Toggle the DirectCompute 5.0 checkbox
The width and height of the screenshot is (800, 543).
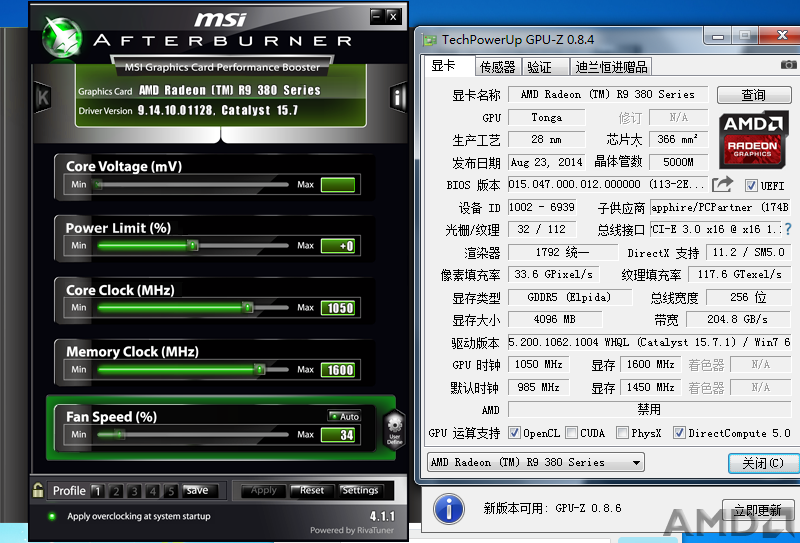[679, 433]
